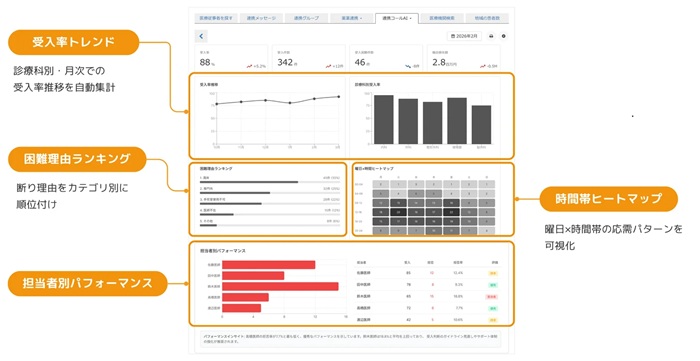Screen dimensions: 700x361
Task: Click the 342件 KPI value
Action: tap(287, 62)
